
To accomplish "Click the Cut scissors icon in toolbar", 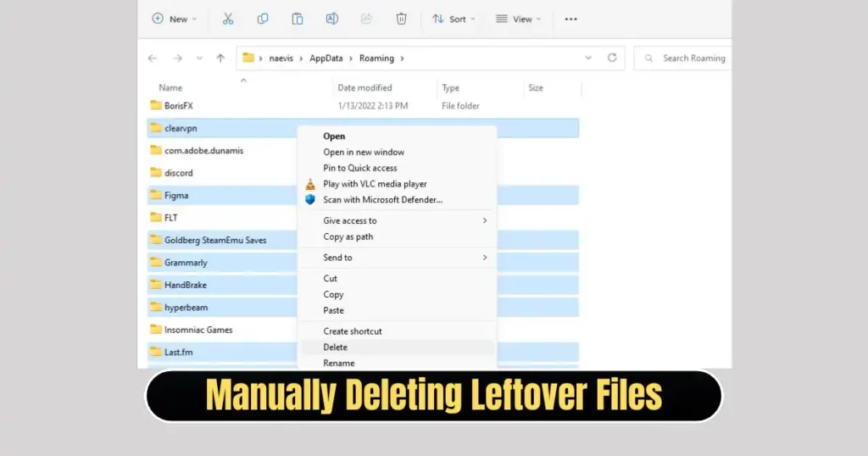I will pyautogui.click(x=228, y=19).
